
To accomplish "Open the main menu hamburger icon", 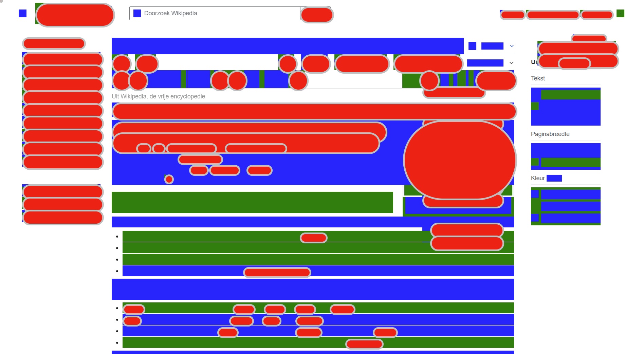I will pyautogui.click(x=22, y=13).
